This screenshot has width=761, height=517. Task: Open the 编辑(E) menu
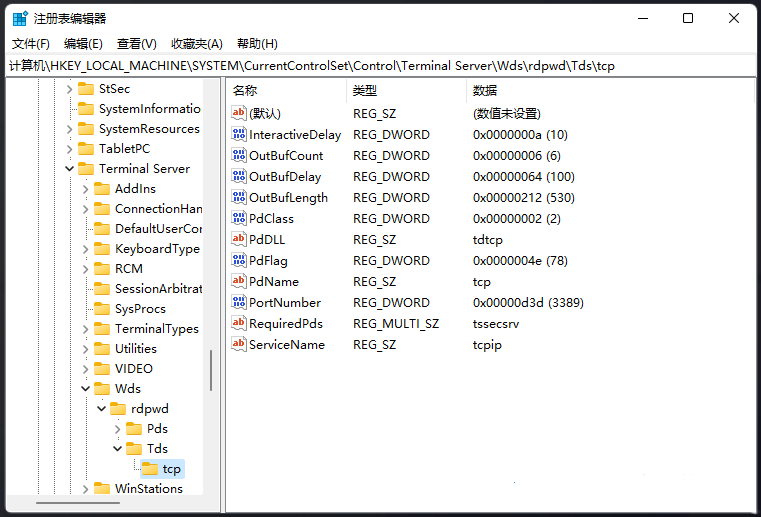(x=83, y=44)
